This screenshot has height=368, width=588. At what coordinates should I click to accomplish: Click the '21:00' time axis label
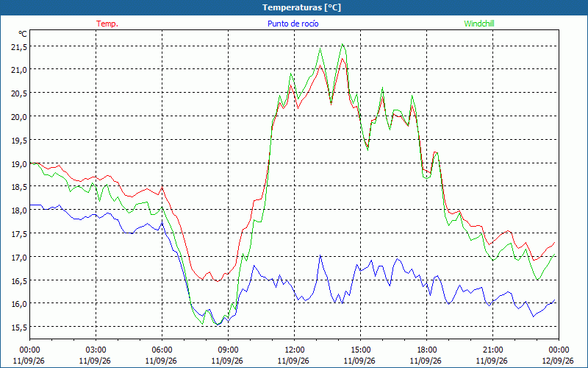(x=492, y=350)
